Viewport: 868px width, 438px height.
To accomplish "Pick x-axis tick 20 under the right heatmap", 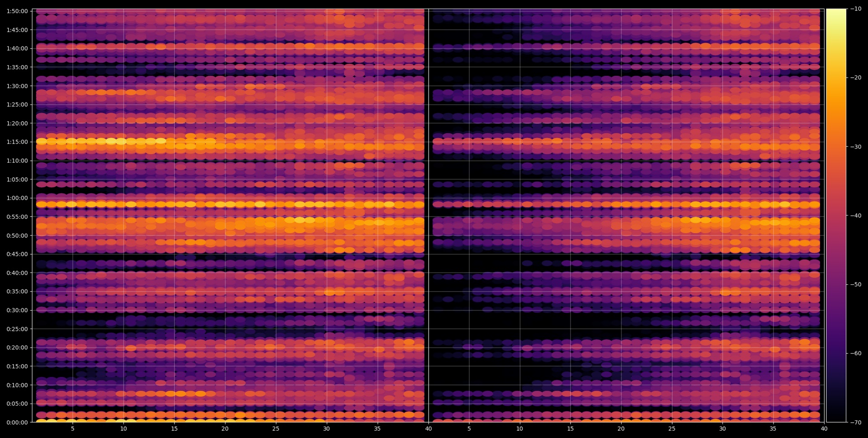I will coord(621,429).
